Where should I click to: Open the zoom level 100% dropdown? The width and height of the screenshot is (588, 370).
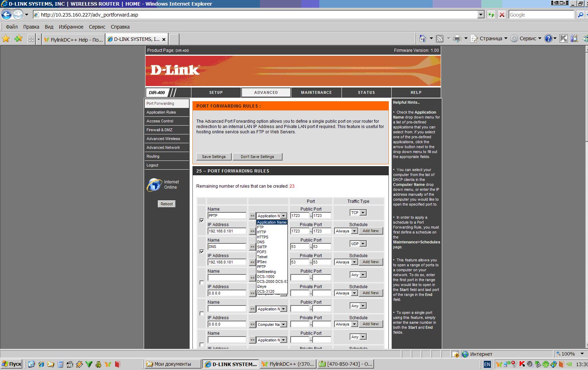tap(581, 354)
